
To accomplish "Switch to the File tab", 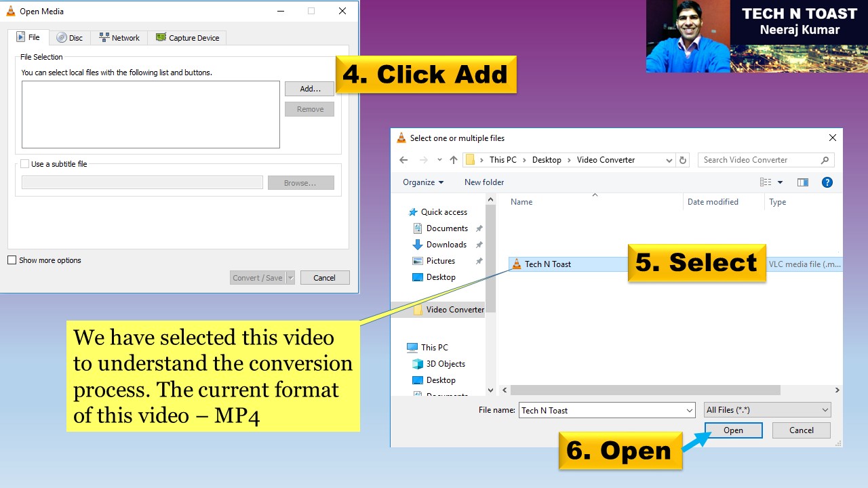I will pyautogui.click(x=28, y=37).
